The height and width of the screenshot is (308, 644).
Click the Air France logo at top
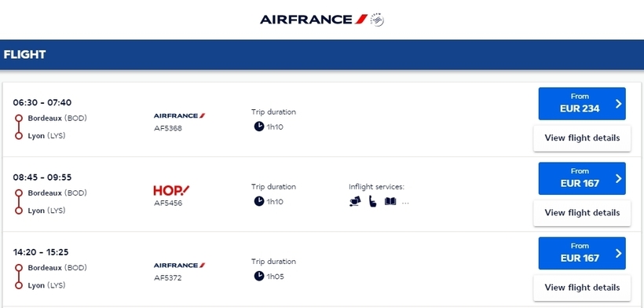coord(313,20)
